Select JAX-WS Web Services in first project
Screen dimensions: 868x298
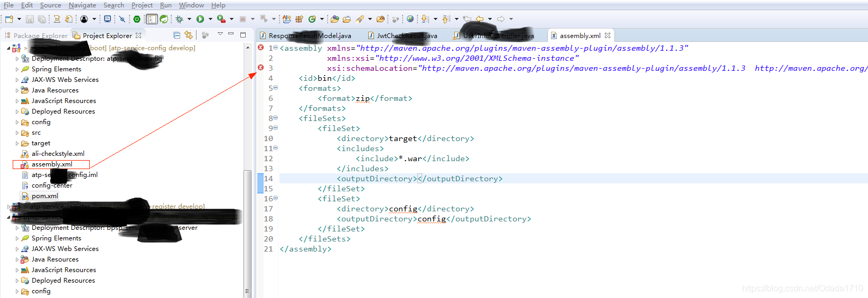point(65,80)
